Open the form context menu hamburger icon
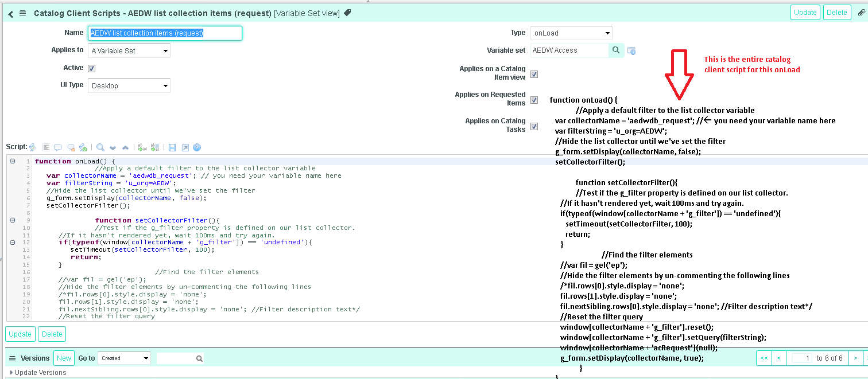 coord(23,13)
